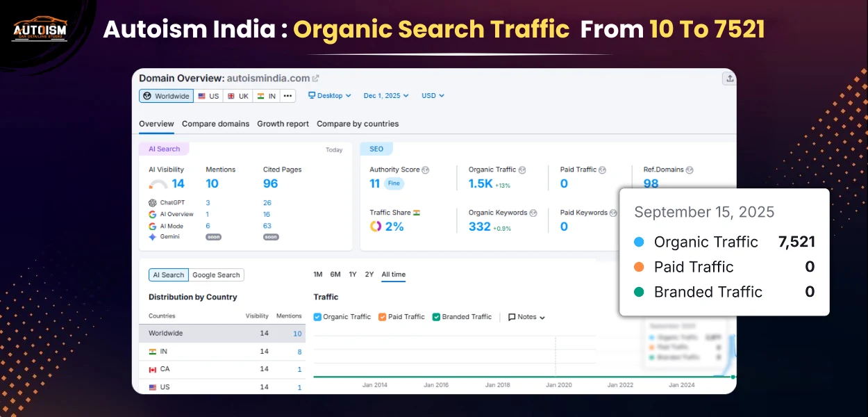Switch to the Compare domains tab

pos(215,124)
